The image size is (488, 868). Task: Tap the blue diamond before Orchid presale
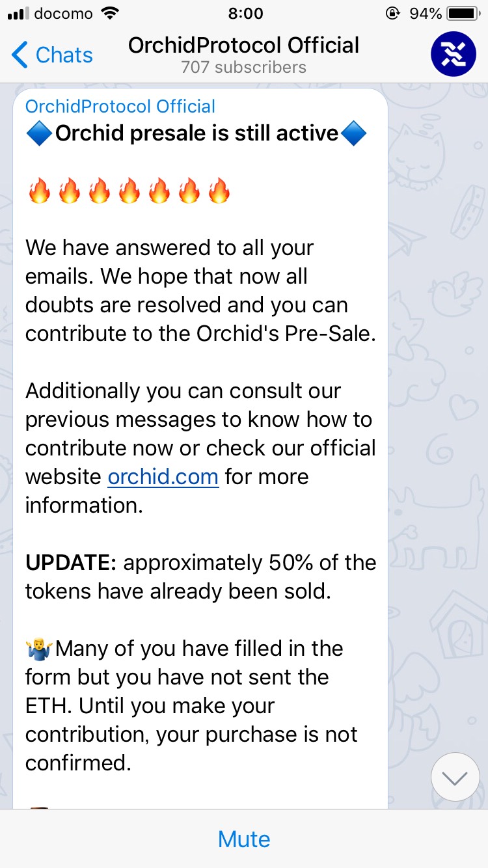point(39,133)
